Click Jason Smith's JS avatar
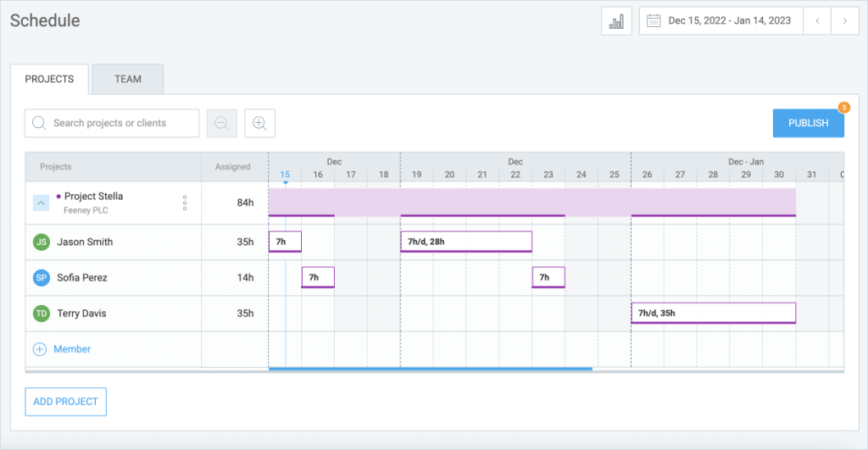868x450 pixels. click(42, 242)
